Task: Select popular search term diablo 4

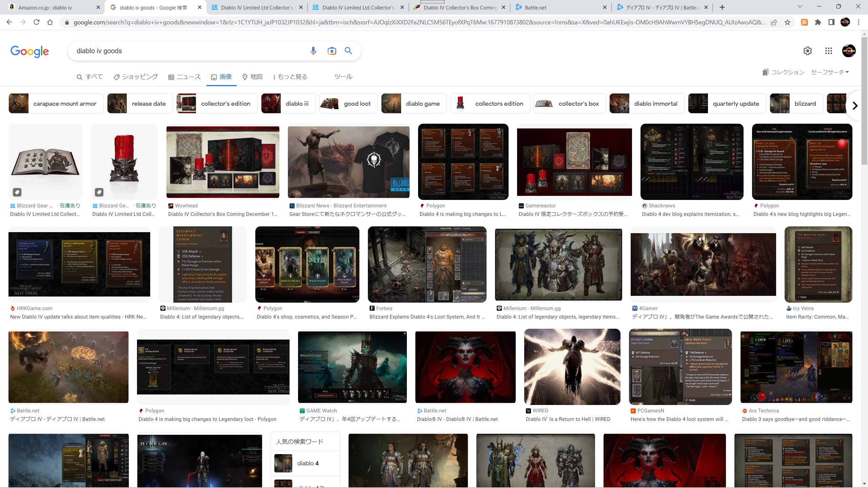Action: coord(305,463)
